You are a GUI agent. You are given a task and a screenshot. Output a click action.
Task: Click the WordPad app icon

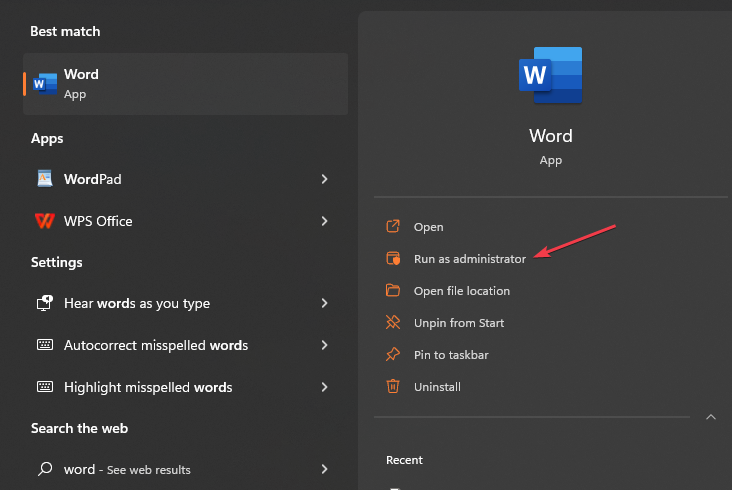tap(45, 179)
